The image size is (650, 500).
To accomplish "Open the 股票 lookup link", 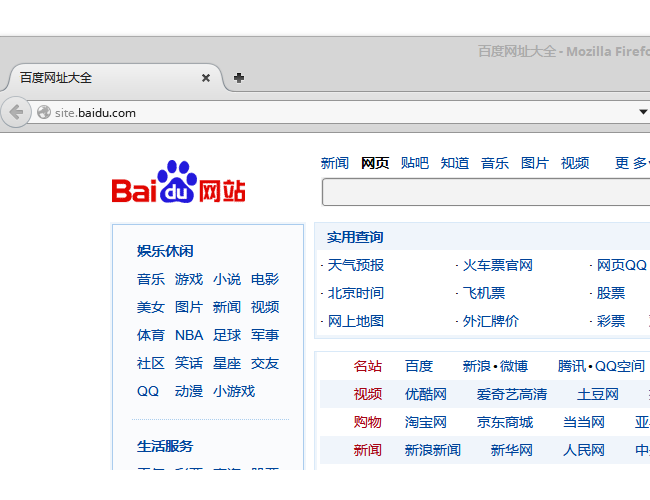I will click(x=611, y=293).
